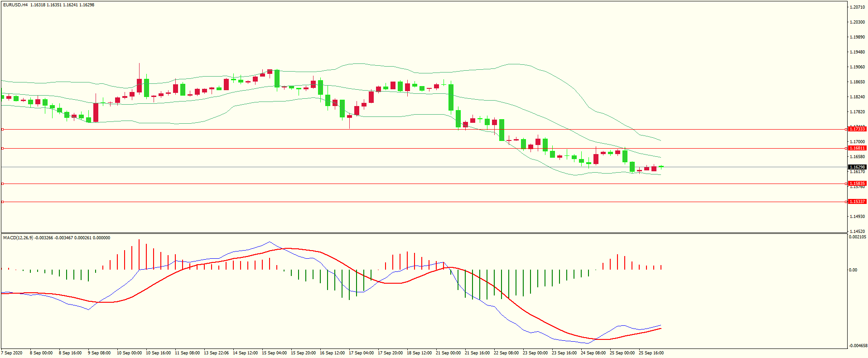Click the 1.14520 value on the price scale

click(857, 232)
